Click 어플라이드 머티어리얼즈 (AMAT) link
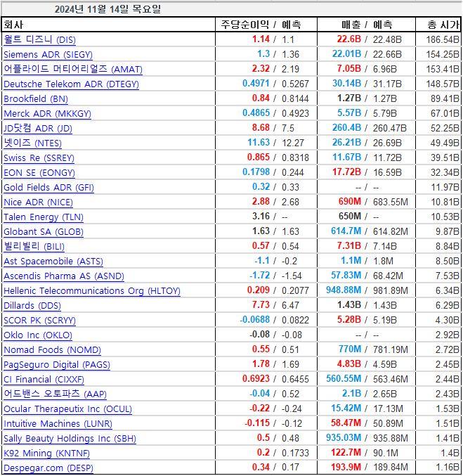 coord(73,69)
